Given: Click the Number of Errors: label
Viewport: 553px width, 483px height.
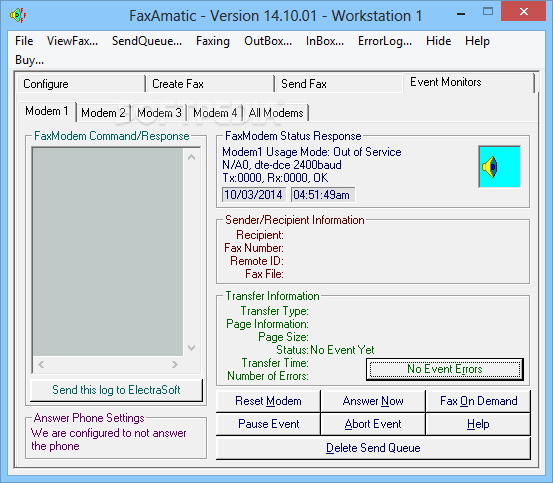Looking at the screenshot, I should (x=268, y=376).
